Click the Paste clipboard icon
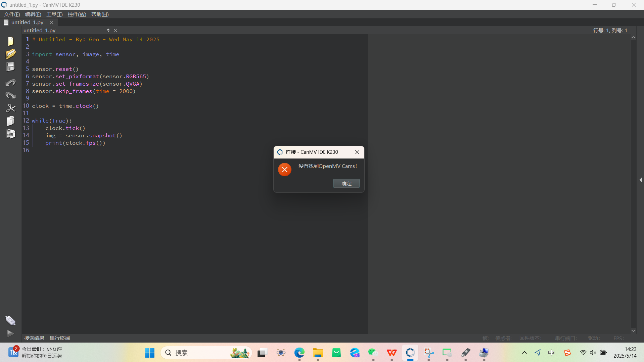The height and width of the screenshot is (362, 644). point(10,134)
